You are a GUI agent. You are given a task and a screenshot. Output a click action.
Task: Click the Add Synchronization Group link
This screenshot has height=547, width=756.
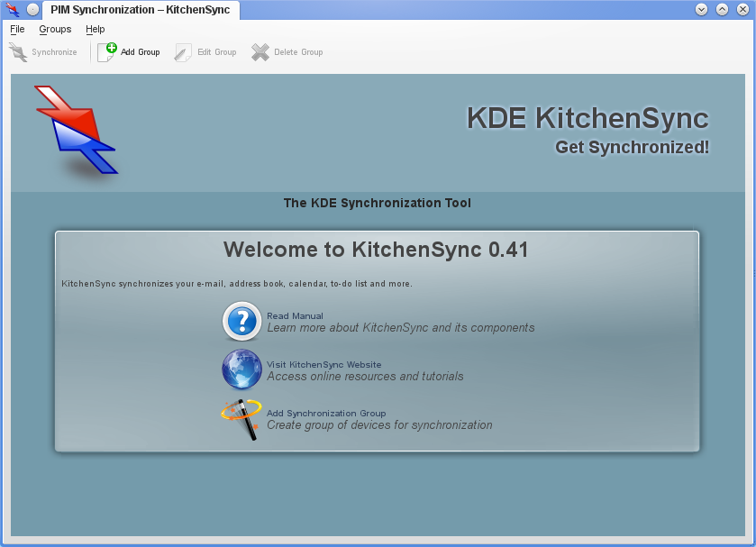pyautogui.click(x=326, y=414)
